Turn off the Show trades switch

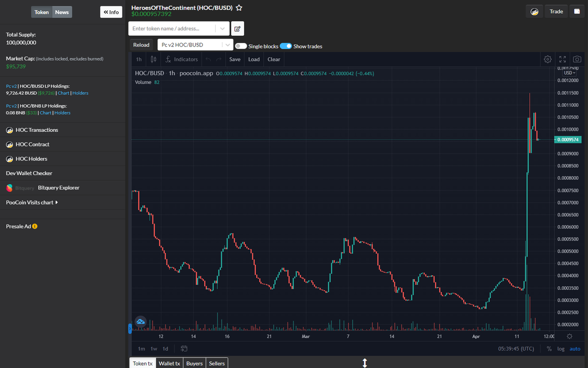[x=286, y=46]
